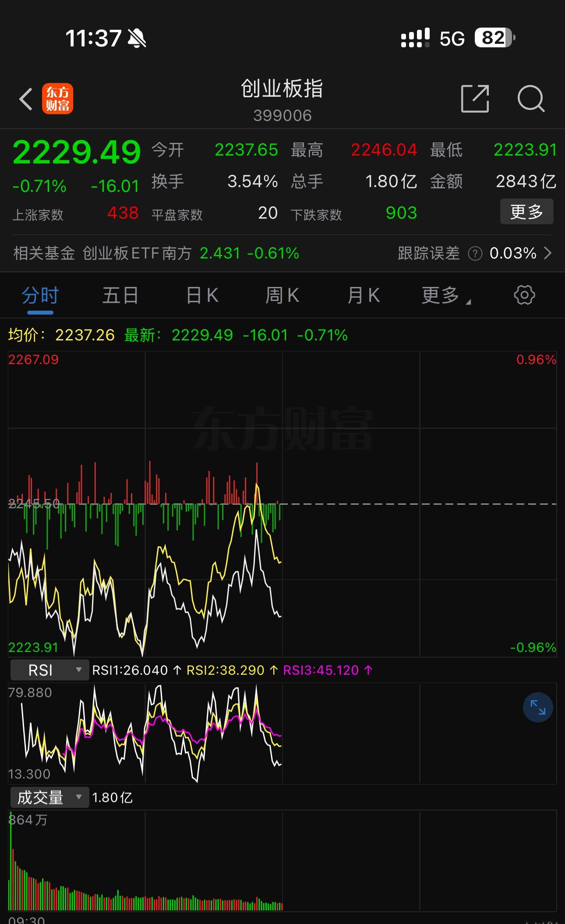
Task: Tap the falling count 903
Action: point(401,213)
